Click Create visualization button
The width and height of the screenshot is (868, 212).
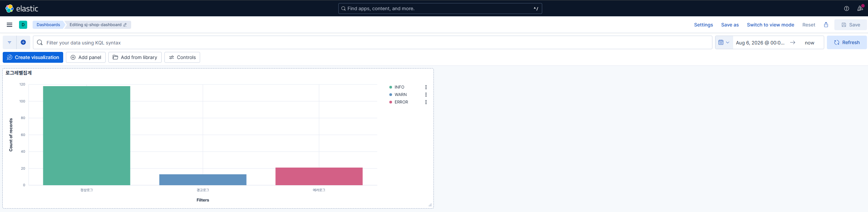[33, 57]
